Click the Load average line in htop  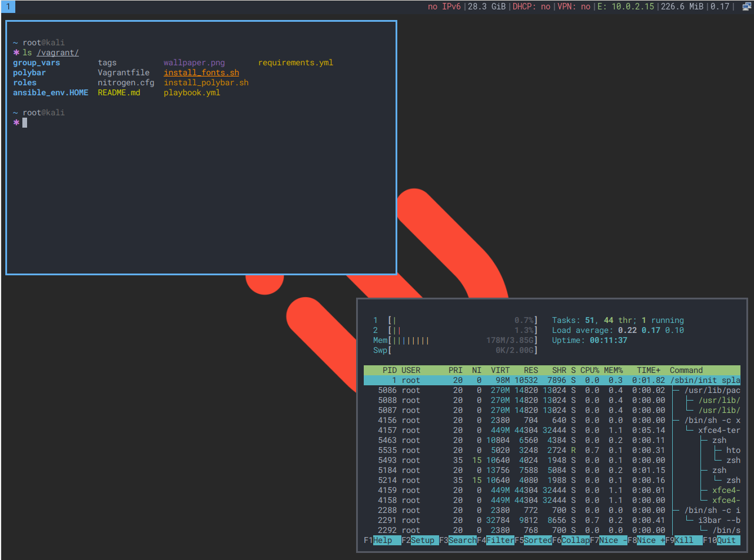[x=618, y=330]
